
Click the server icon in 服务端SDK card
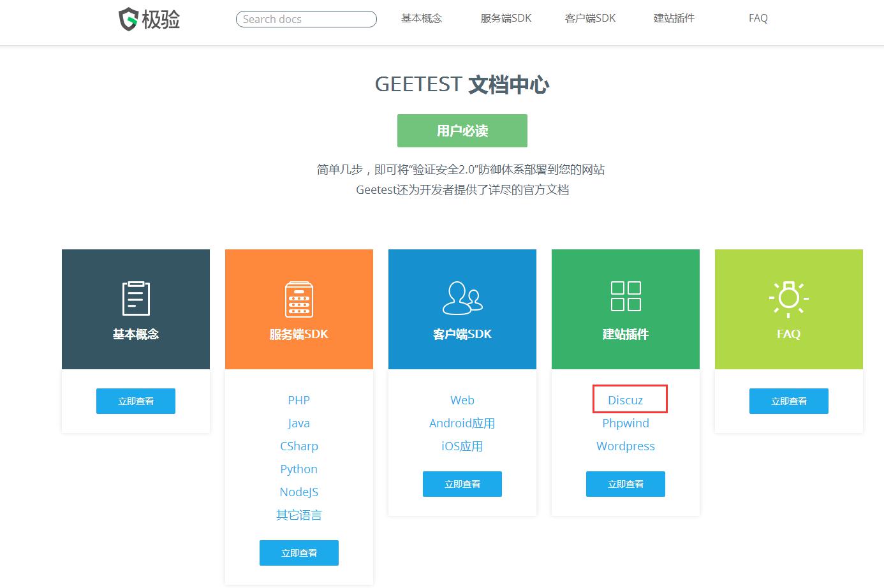coord(299,299)
